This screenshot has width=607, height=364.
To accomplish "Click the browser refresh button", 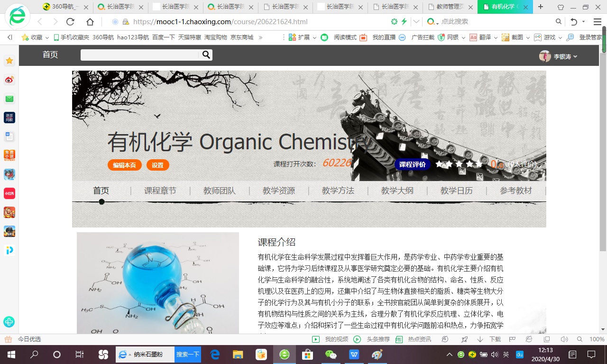I will coord(71,22).
